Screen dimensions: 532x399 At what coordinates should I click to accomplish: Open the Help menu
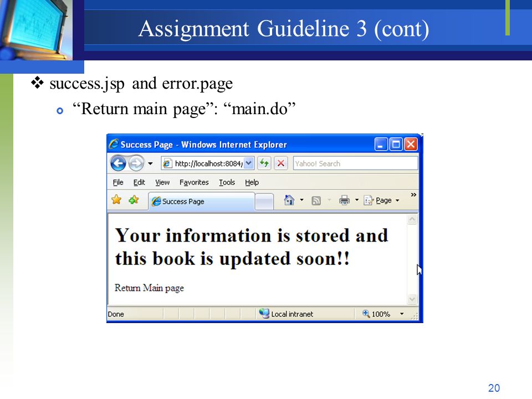click(x=252, y=182)
